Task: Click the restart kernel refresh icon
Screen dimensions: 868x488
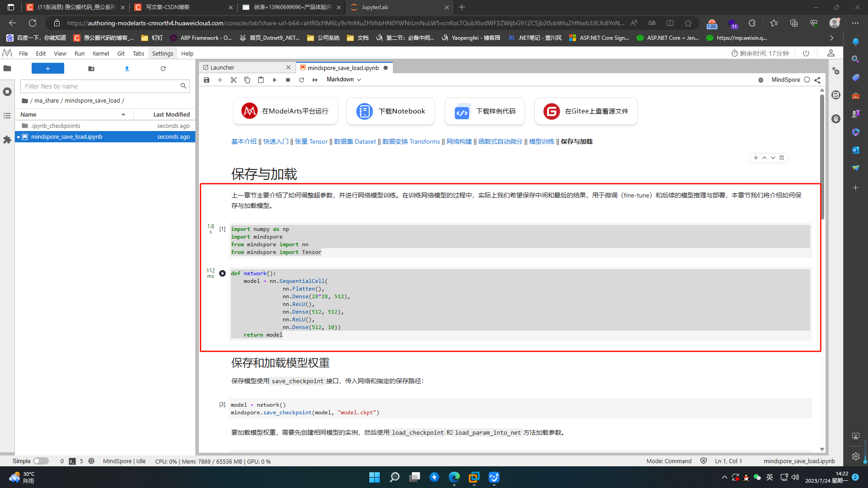Action: pyautogui.click(x=302, y=79)
